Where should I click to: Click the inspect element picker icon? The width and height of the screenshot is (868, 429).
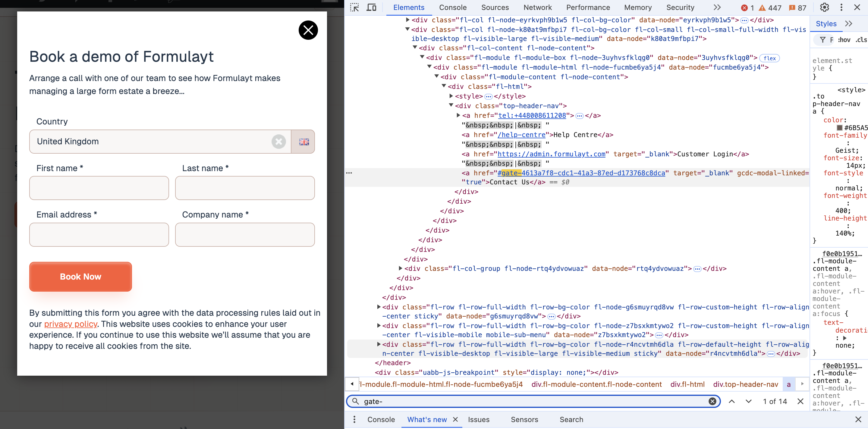tap(354, 8)
